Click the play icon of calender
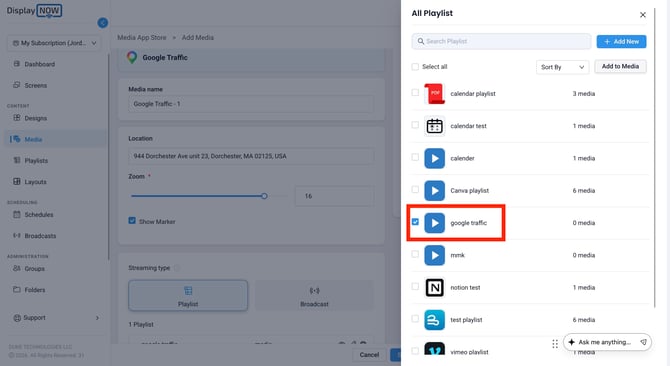 (435, 158)
